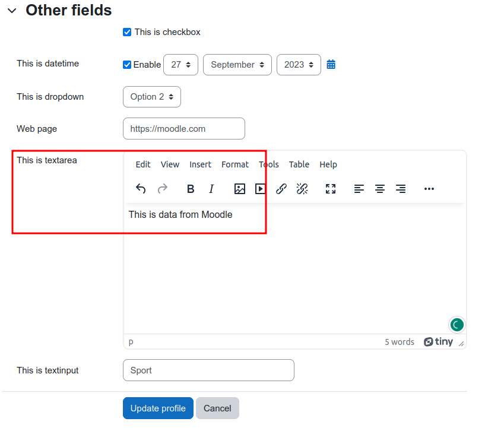Focus the textinput field containing Sport
The image size is (504, 431).
[x=208, y=370]
